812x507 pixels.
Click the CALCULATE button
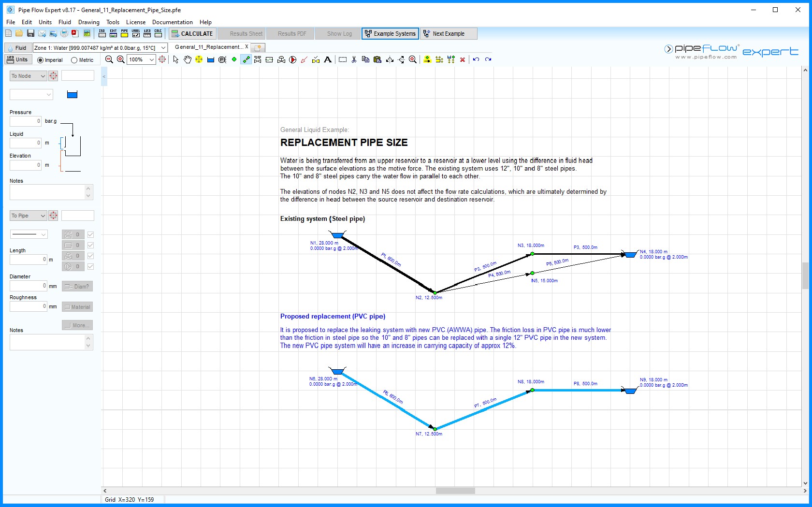(192, 33)
